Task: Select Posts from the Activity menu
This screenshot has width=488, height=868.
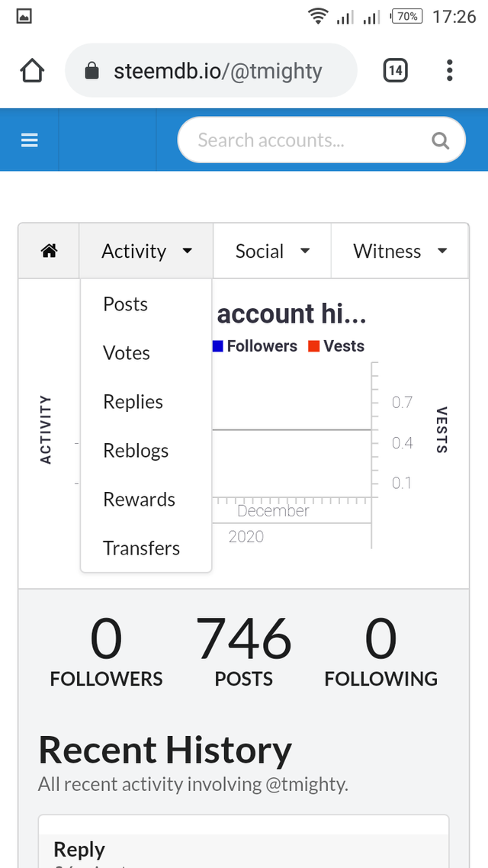Action: coord(126,304)
